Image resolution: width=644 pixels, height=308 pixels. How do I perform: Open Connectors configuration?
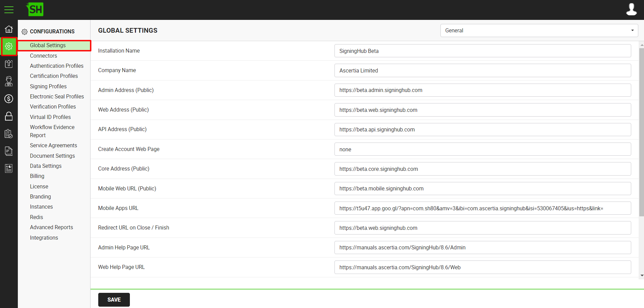click(43, 56)
